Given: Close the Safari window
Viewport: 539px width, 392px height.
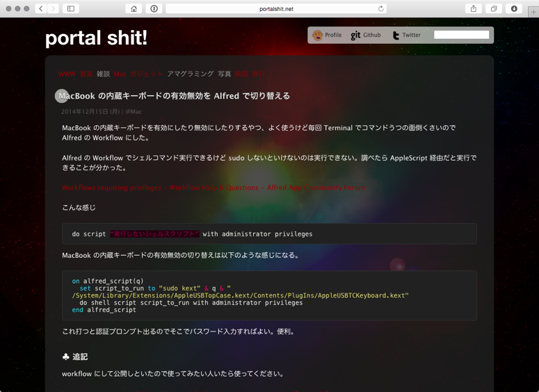Looking at the screenshot, I should (x=8, y=8).
